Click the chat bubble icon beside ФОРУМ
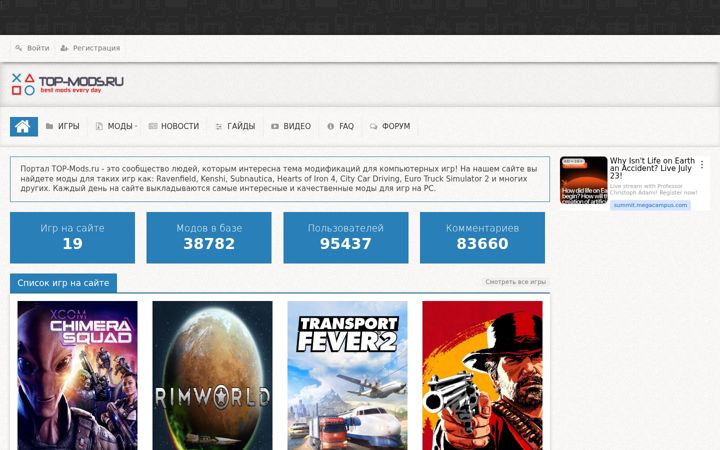Screen dimensions: 720x450 [x=374, y=126]
